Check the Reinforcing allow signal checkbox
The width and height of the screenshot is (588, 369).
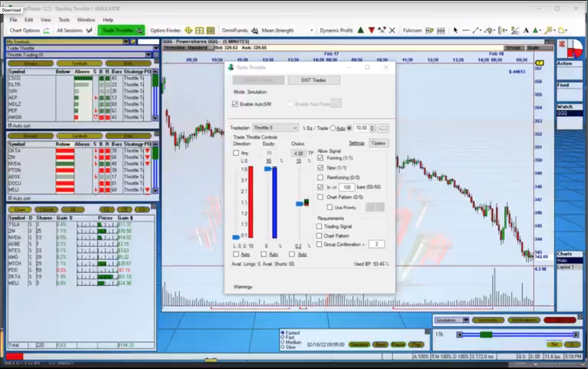pyautogui.click(x=320, y=177)
